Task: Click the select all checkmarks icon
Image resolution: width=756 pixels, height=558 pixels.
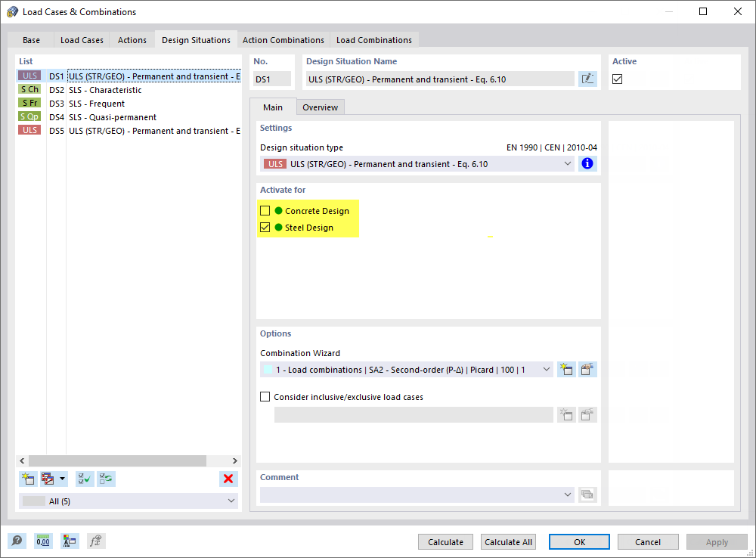Action: click(85, 479)
